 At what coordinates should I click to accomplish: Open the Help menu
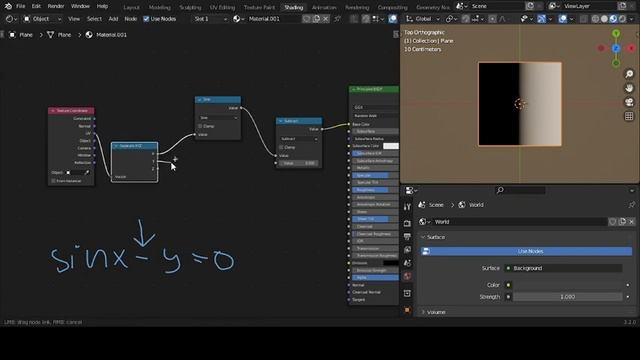point(102,6)
